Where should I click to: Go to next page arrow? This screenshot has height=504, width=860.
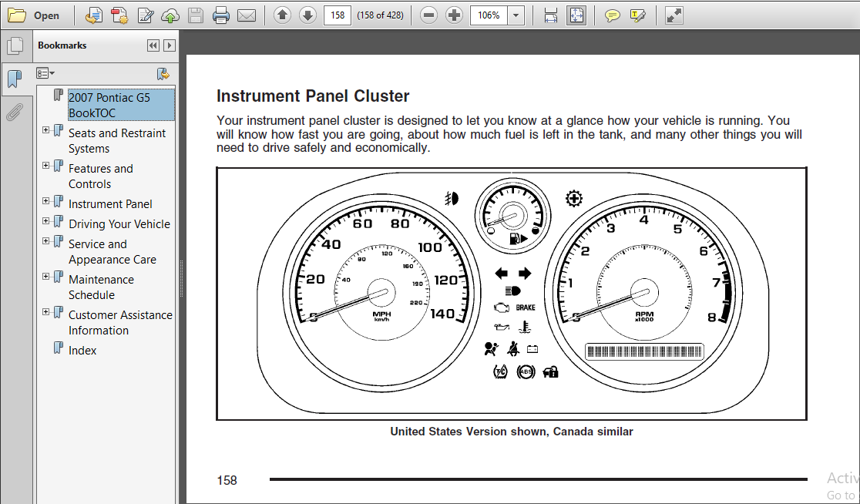[307, 15]
